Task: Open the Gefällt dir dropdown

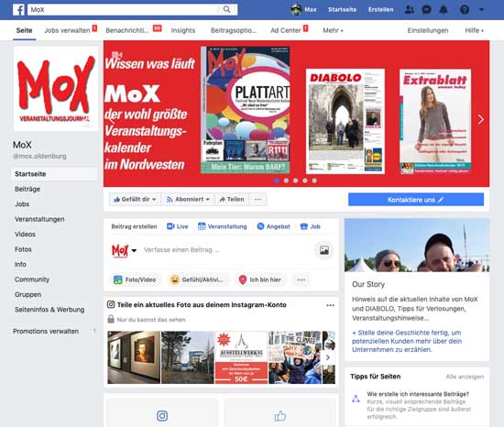Action: [135, 200]
